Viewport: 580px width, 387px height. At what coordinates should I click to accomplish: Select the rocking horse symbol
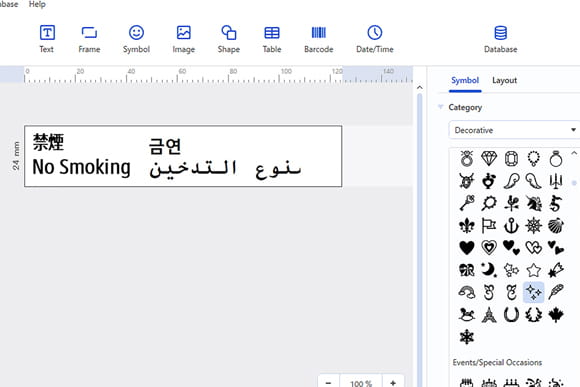(466, 315)
